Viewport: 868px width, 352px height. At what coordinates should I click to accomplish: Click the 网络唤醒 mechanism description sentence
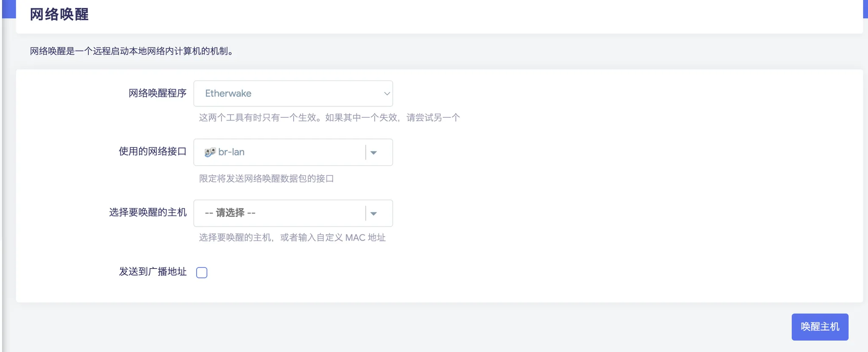131,51
